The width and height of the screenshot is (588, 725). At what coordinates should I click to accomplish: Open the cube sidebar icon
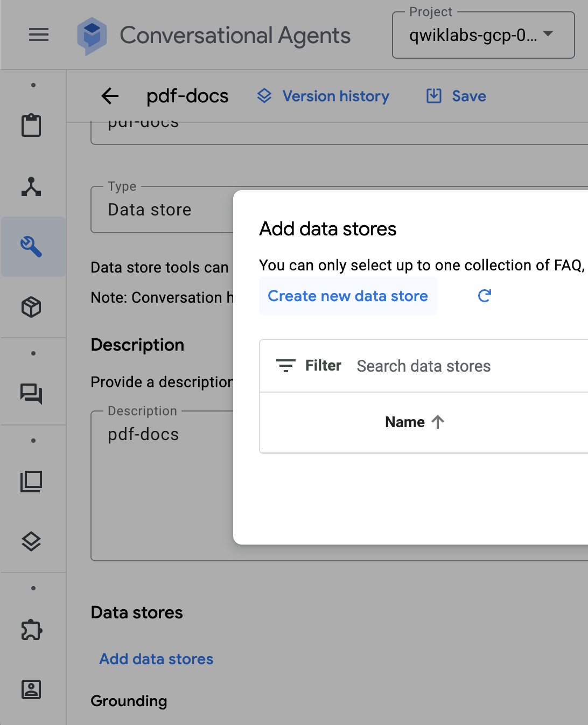(31, 307)
